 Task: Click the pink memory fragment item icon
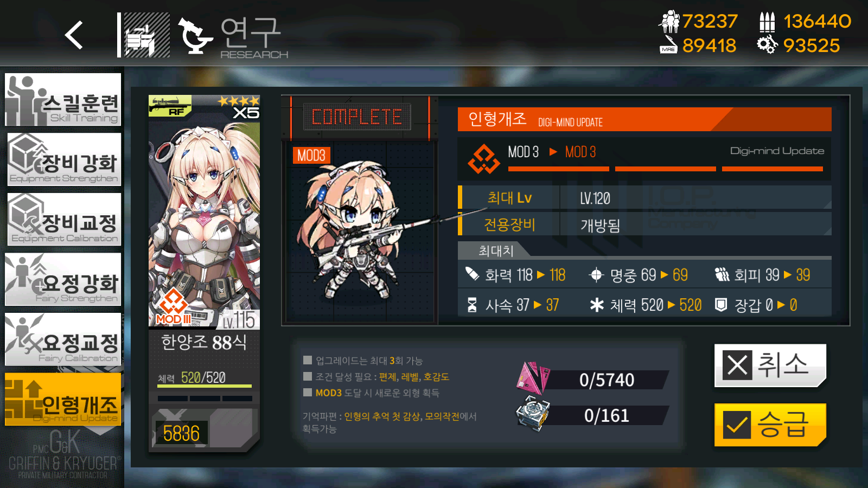[533, 378]
